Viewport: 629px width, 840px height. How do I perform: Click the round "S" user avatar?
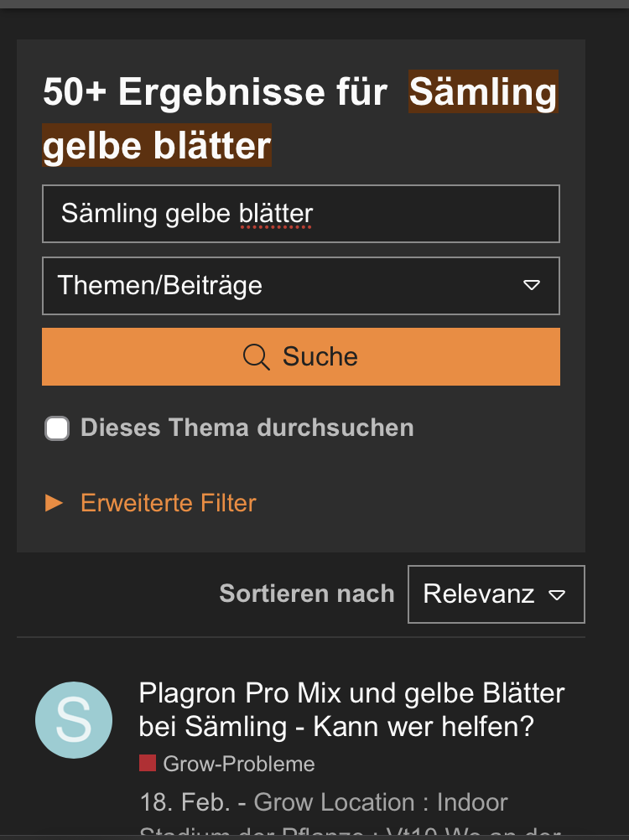coord(74,720)
